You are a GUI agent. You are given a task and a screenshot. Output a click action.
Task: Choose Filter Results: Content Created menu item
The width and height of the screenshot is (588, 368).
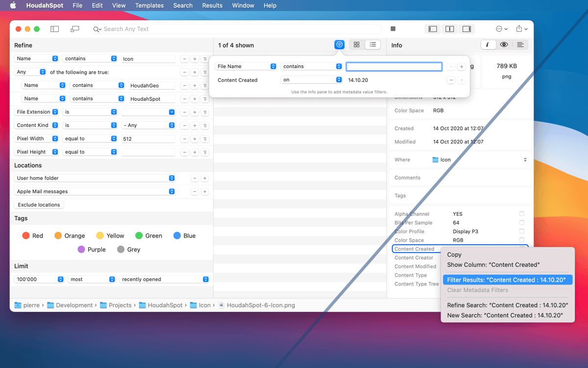[x=506, y=280]
